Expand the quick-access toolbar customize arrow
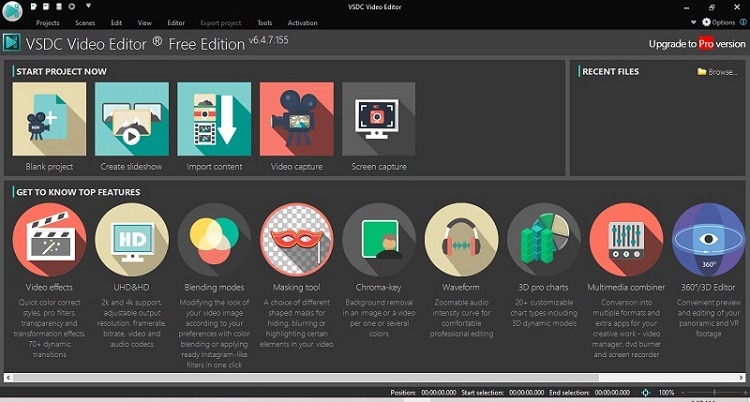The height and width of the screenshot is (402, 750). (x=88, y=7)
